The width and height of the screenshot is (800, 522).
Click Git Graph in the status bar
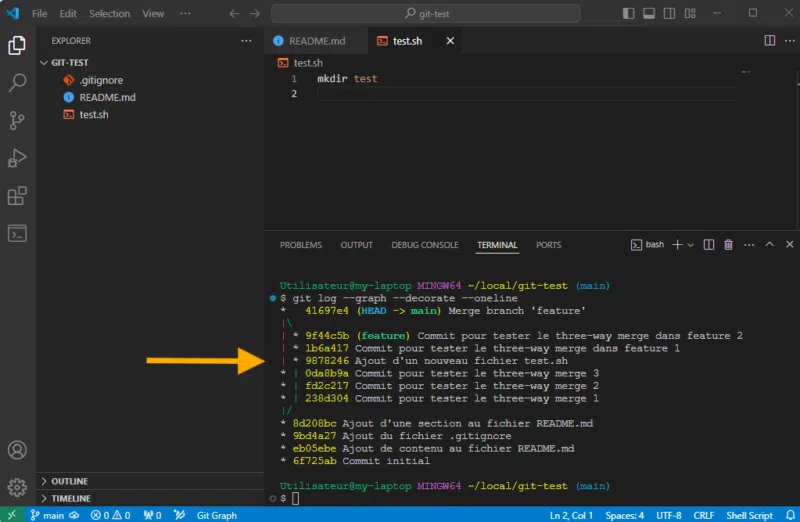coord(216,515)
